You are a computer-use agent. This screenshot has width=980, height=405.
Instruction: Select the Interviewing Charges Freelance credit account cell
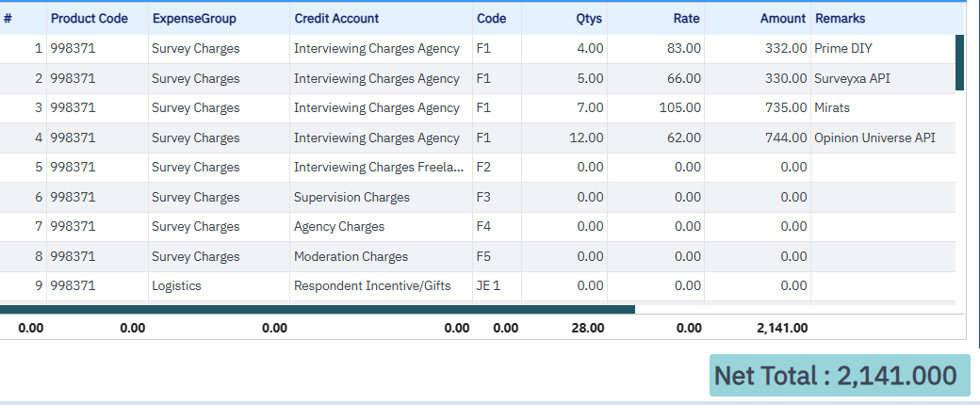pos(381,168)
